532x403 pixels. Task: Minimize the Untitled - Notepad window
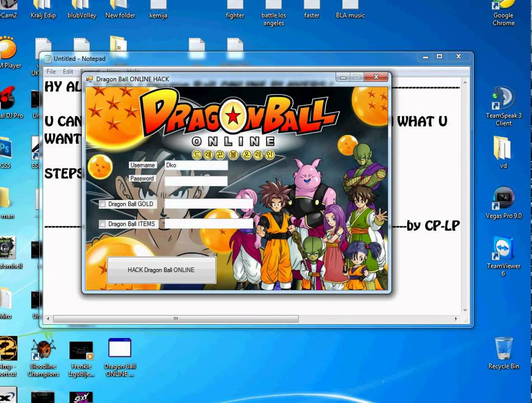[426, 57]
